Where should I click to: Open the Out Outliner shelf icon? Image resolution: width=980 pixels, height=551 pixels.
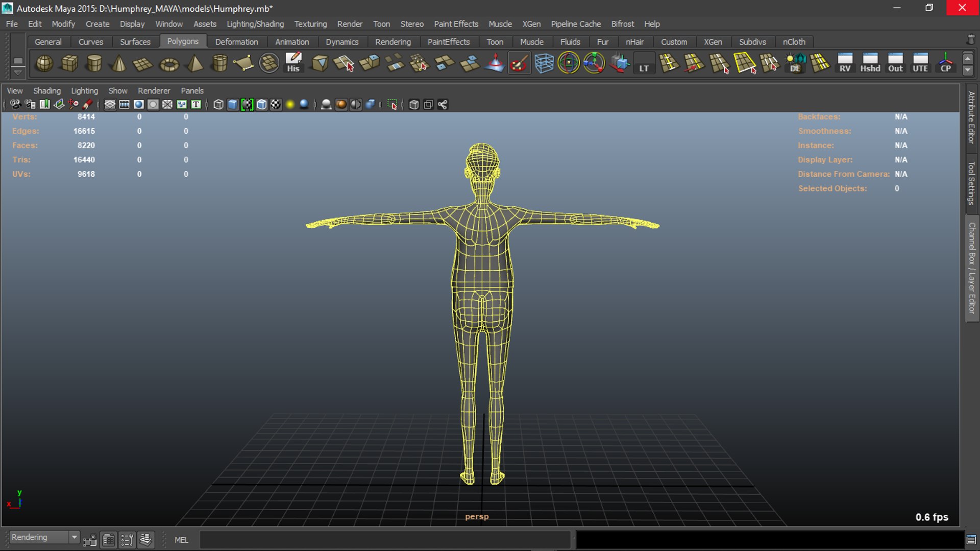pyautogui.click(x=895, y=63)
